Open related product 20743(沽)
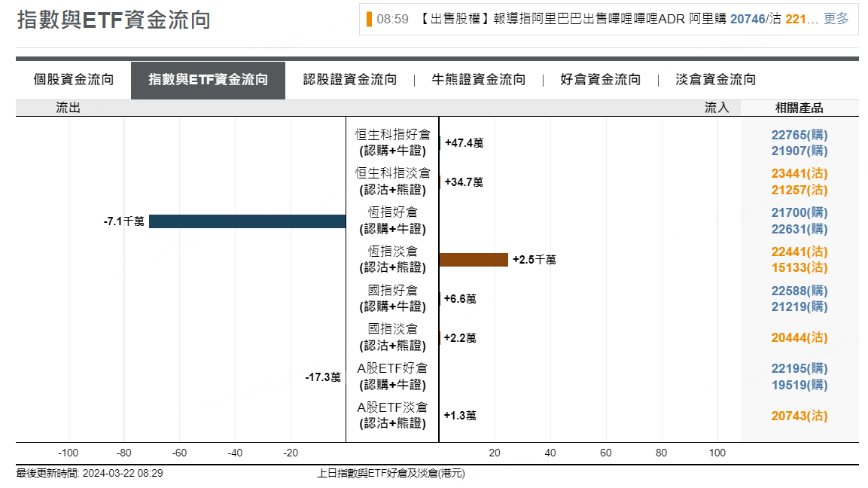Screen dimensions: 868x488 coord(799,416)
